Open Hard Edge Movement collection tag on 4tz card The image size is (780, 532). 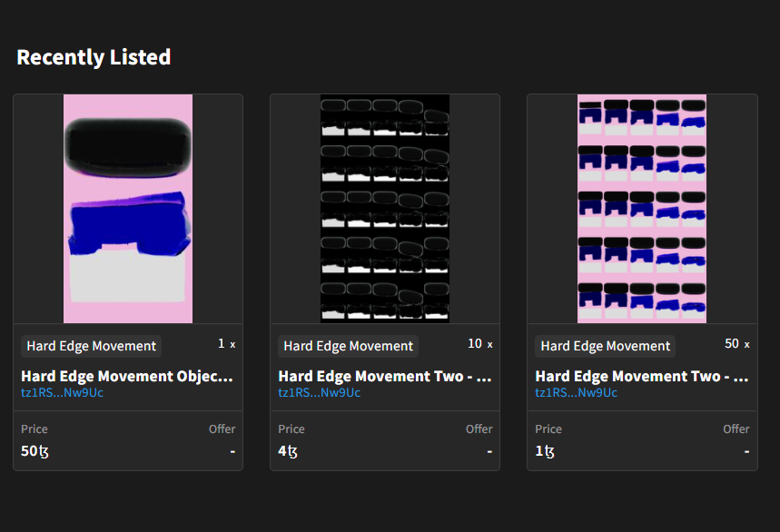click(348, 346)
